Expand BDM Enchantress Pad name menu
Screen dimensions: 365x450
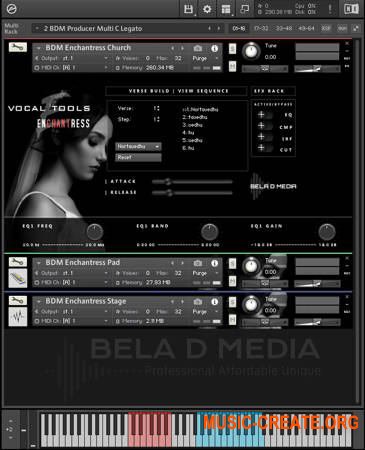coord(39,263)
